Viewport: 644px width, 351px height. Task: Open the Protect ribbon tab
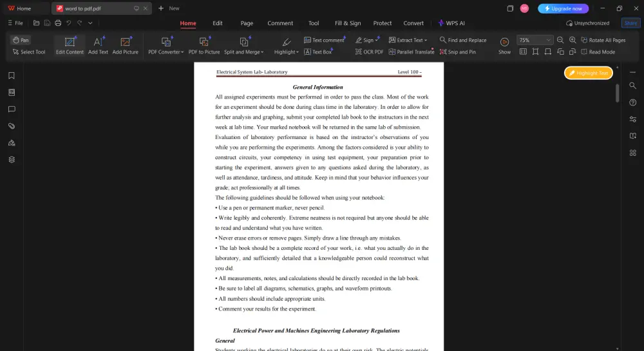click(382, 23)
